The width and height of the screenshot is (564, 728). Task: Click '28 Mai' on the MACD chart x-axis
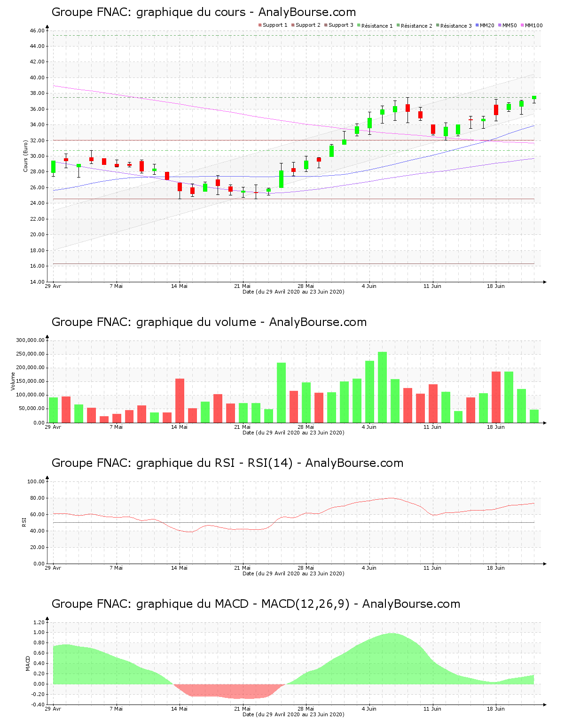pos(305,709)
